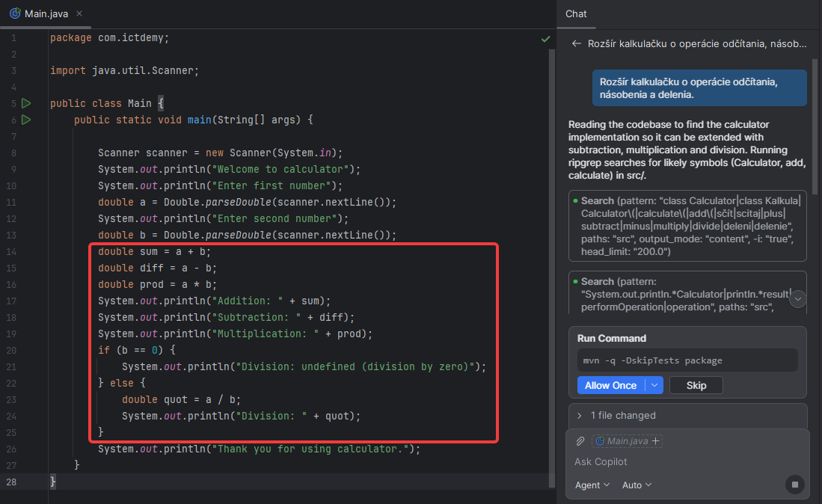Click the "Run Command" heading
Image resolution: width=822 pixels, height=504 pixels.
[x=612, y=339]
